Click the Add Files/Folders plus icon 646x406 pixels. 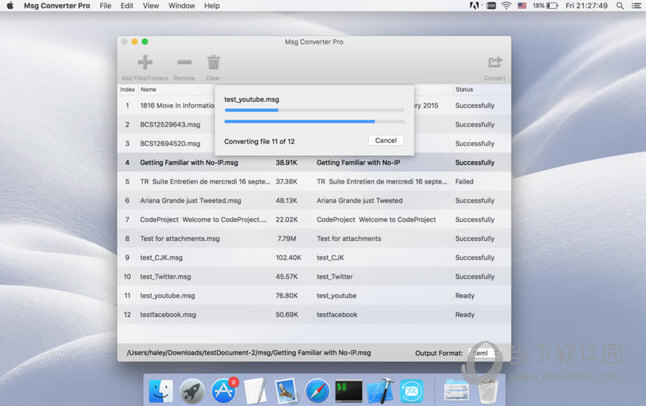click(x=145, y=62)
